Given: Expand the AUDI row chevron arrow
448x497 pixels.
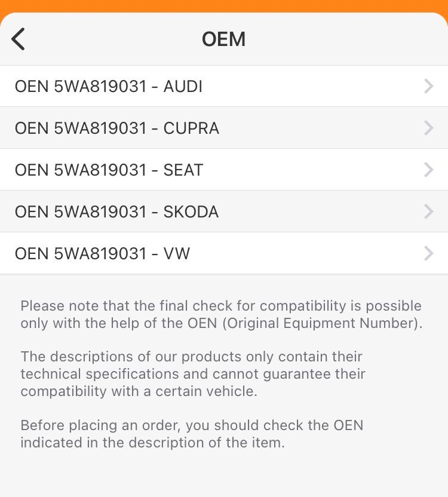Looking at the screenshot, I should [428, 87].
